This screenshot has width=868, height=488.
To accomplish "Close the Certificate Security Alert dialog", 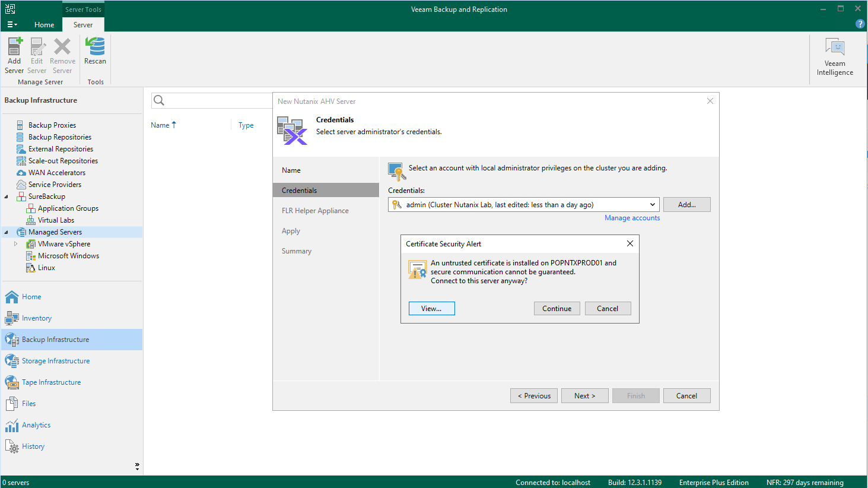I will pos(630,243).
